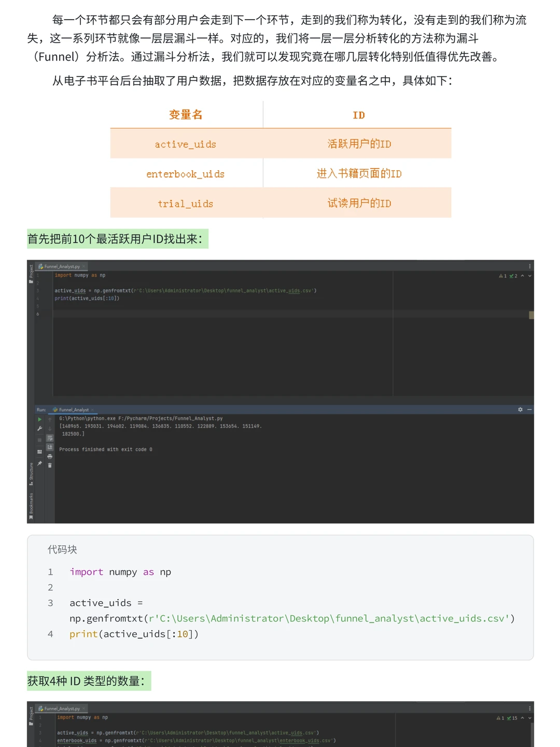Click print(active_uids[:10]) in editor screenshot
This screenshot has height=747, width=560.
pos(87,298)
